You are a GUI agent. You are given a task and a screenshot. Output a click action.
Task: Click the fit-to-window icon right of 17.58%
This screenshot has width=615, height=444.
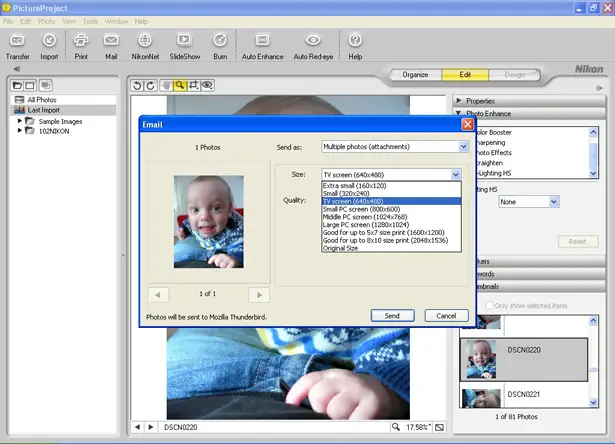click(x=440, y=427)
